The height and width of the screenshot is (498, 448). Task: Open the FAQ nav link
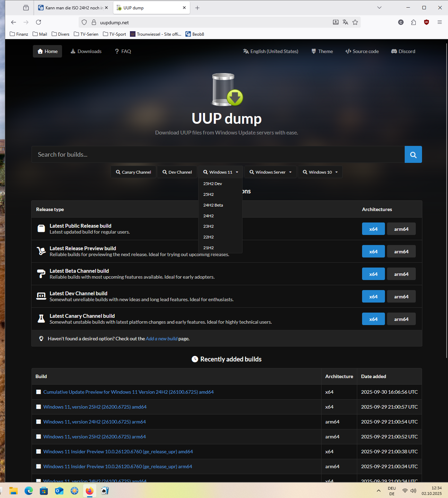[x=123, y=51]
